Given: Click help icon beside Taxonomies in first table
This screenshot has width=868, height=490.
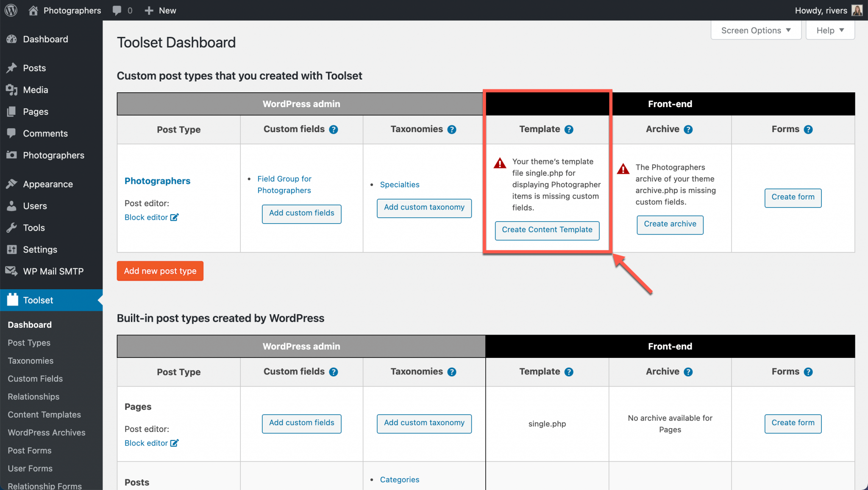Looking at the screenshot, I should [452, 130].
